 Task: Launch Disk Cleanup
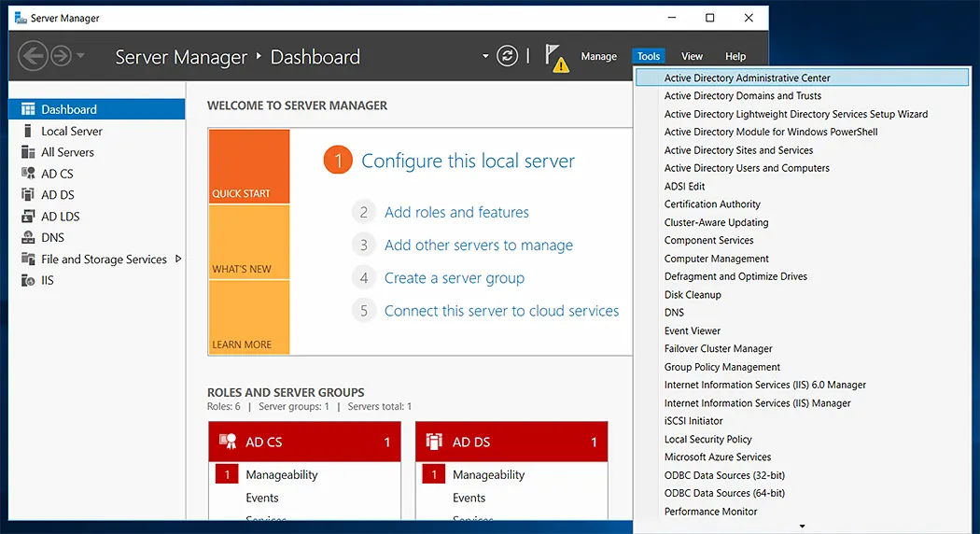tap(802, 294)
